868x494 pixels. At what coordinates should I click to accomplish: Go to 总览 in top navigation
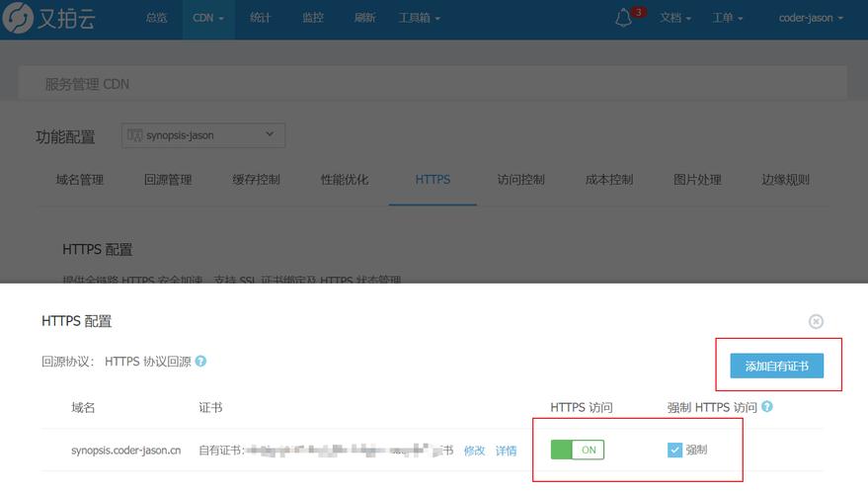click(x=156, y=18)
